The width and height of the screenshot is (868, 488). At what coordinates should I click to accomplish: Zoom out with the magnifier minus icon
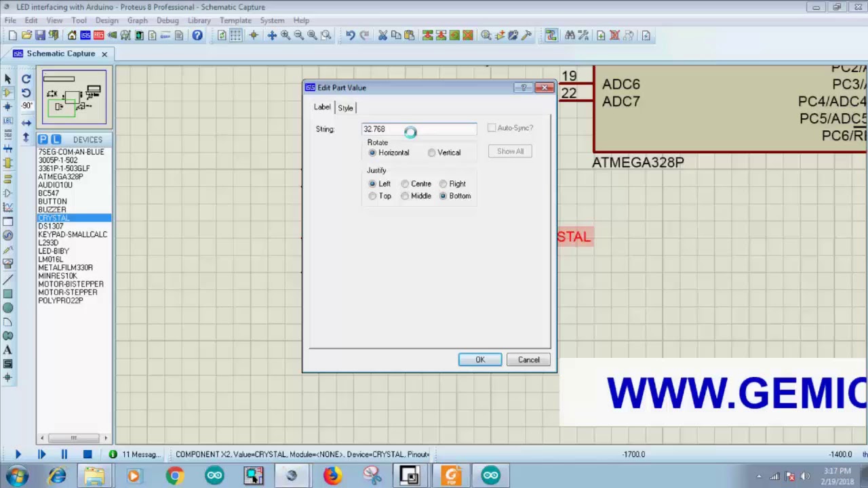[299, 35]
